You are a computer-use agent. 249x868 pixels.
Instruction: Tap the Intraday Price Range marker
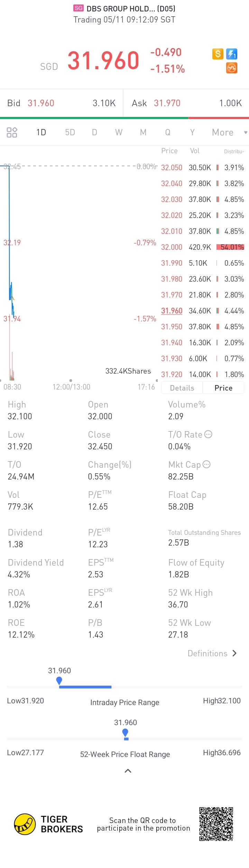pos(59,680)
